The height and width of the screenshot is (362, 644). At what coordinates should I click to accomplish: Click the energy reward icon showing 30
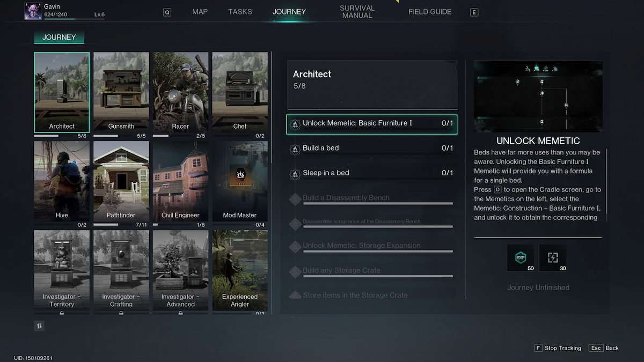(x=553, y=257)
